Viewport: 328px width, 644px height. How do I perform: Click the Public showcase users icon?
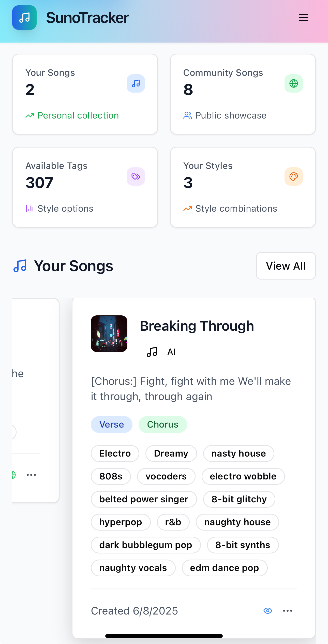point(187,116)
